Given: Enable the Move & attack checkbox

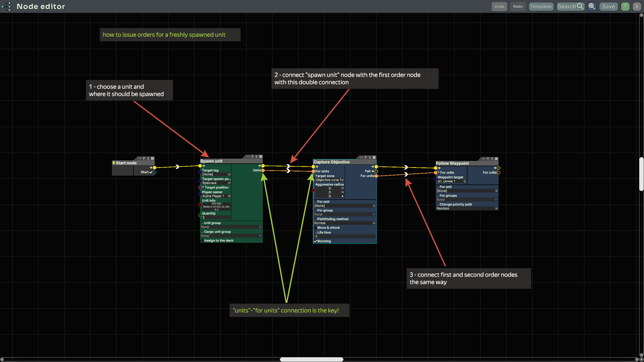Looking at the screenshot, I should tap(315, 228).
